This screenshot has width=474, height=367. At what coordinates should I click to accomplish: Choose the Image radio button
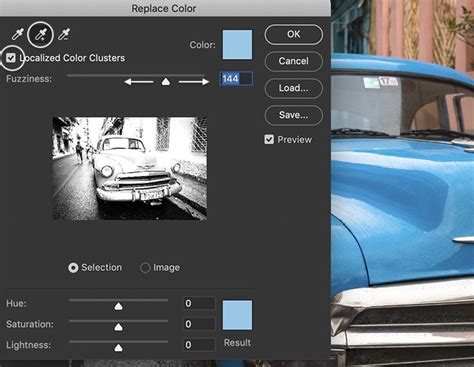pos(145,268)
